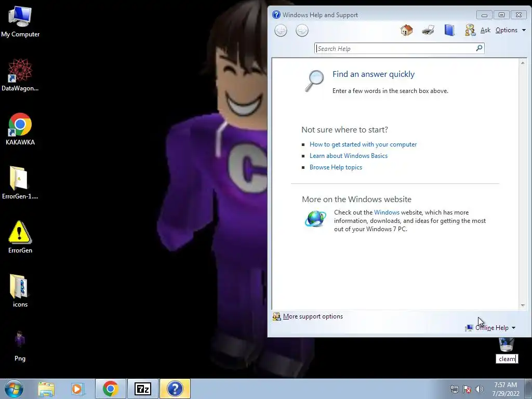Select the DataWagon desktop shortcut
Image resolution: width=532 pixels, height=399 pixels.
pos(20,75)
